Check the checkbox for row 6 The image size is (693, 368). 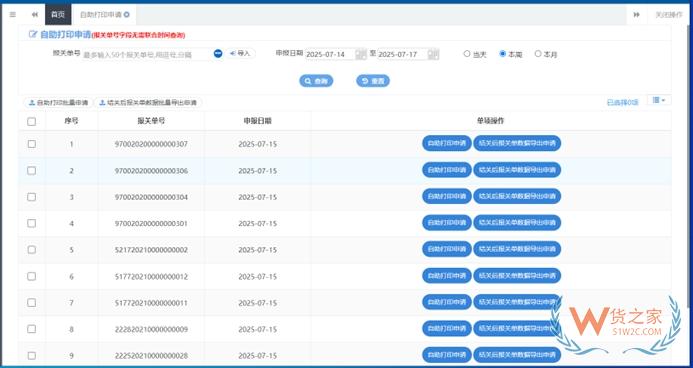[x=31, y=276]
